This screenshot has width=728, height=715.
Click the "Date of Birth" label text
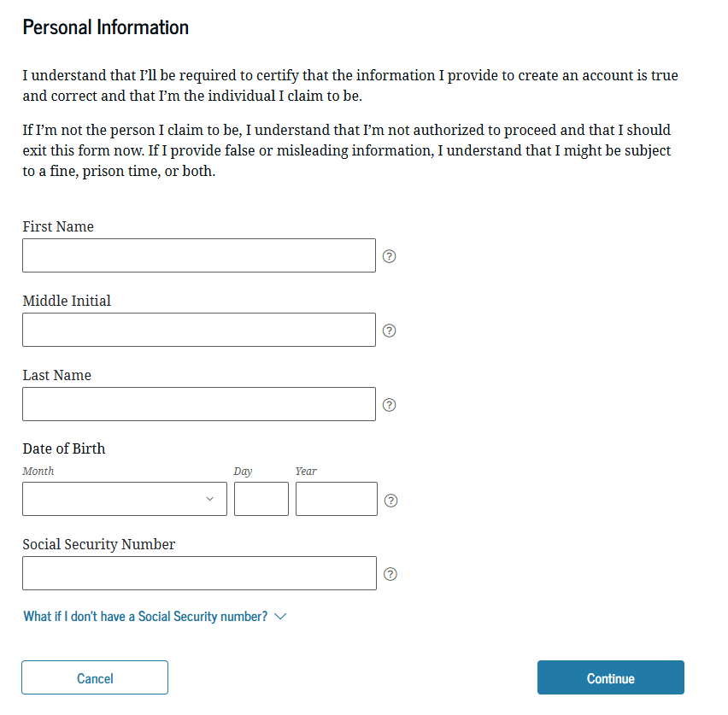pos(64,448)
